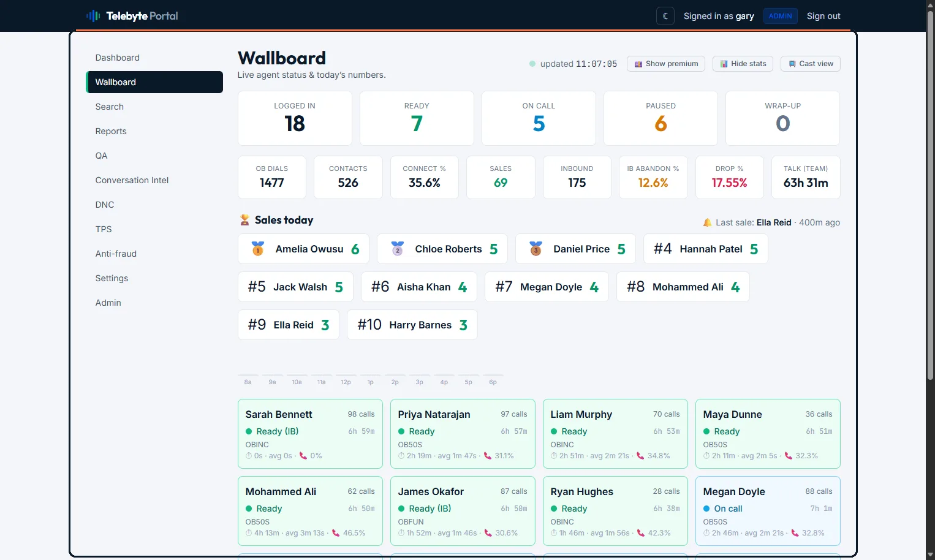
Task: Click the Sales today trophy icon
Action: pyautogui.click(x=244, y=220)
